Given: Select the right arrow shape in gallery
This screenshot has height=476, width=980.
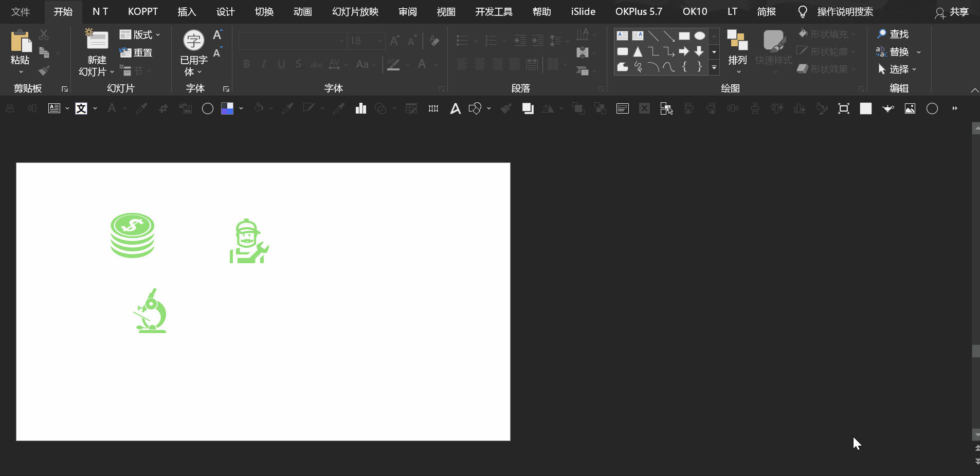Looking at the screenshot, I should tap(684, 51).
